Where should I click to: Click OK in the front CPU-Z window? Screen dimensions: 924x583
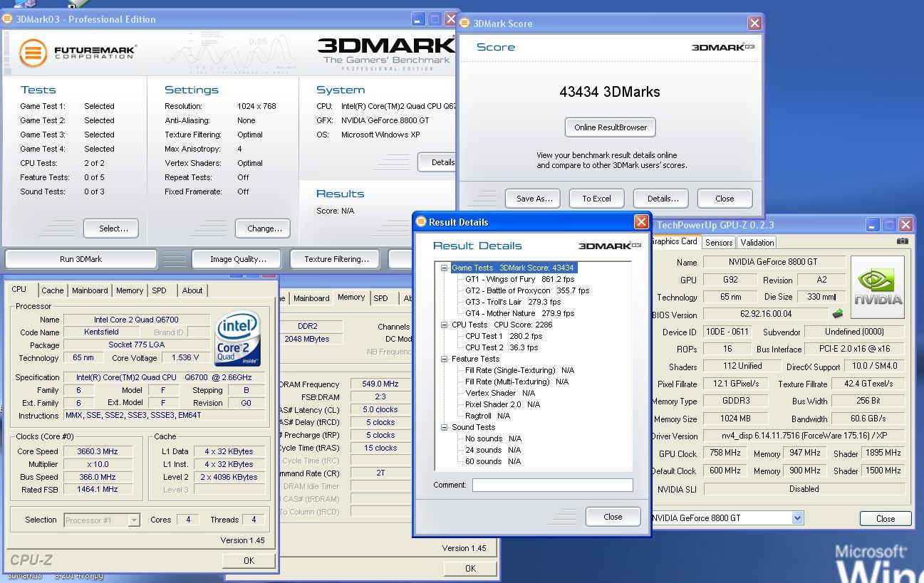(x=249, y=561)
